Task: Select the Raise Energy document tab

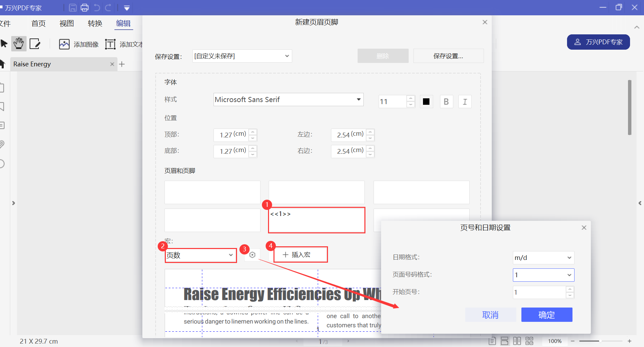Action: click(x=32, y=64)
